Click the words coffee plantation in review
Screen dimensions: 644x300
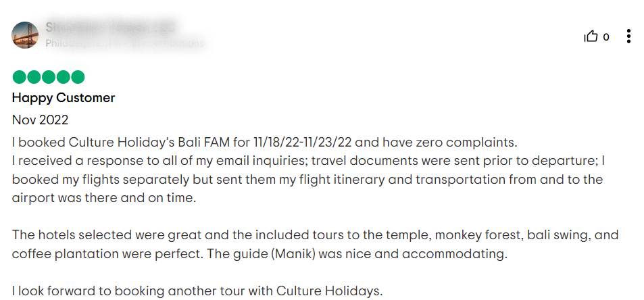click(x=66, y=255)
